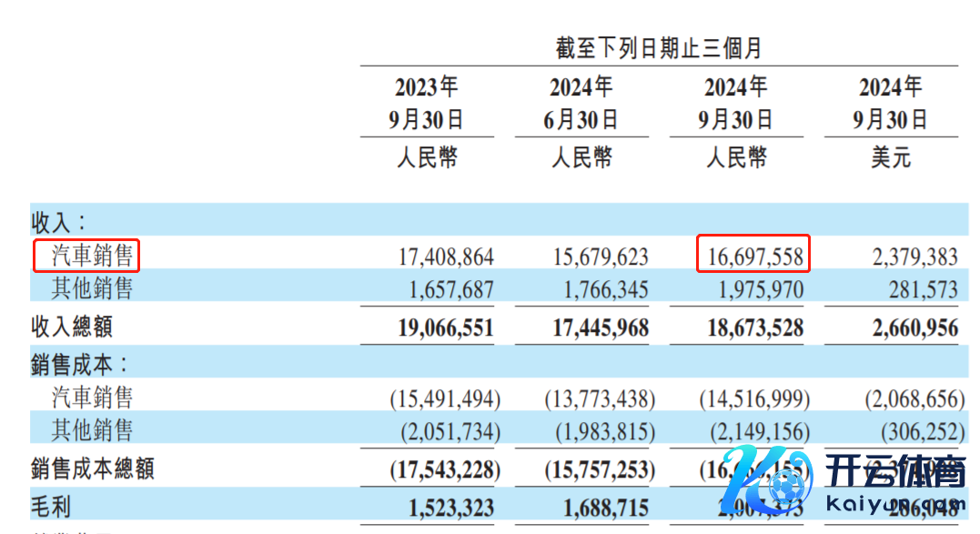
Task: Click the total cost value (17,543,228)
Action: click(x=445, y=469)
